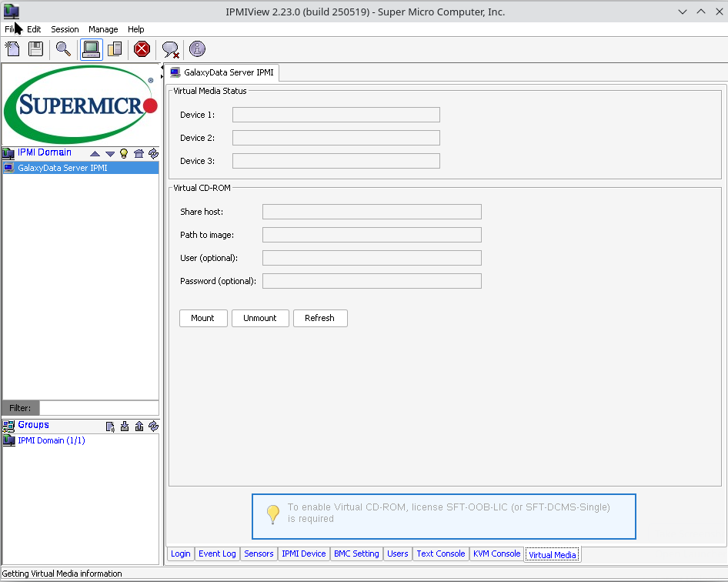Screen dimensions: 728x582
Task: Click the Path to image input field
Action: tap(372, 235)
